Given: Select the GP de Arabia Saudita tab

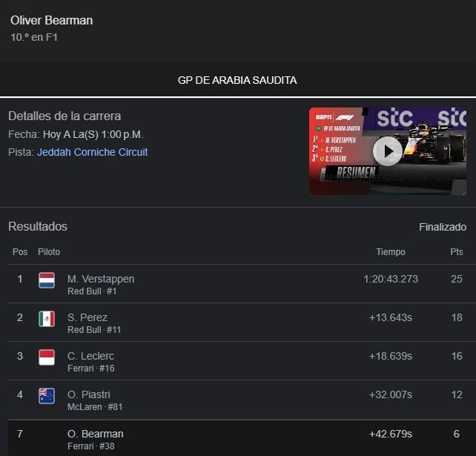Looking at the screenshot, I should point(237,80).
